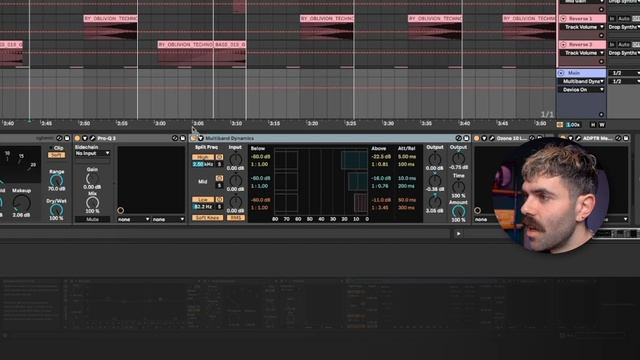Fold the ADPTR device

[571, 138]
